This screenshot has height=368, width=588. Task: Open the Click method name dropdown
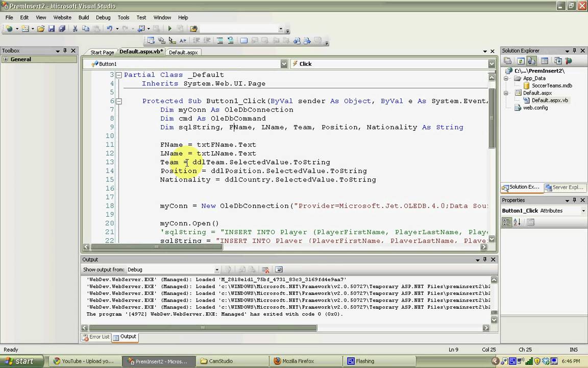(x=492, y=64)
